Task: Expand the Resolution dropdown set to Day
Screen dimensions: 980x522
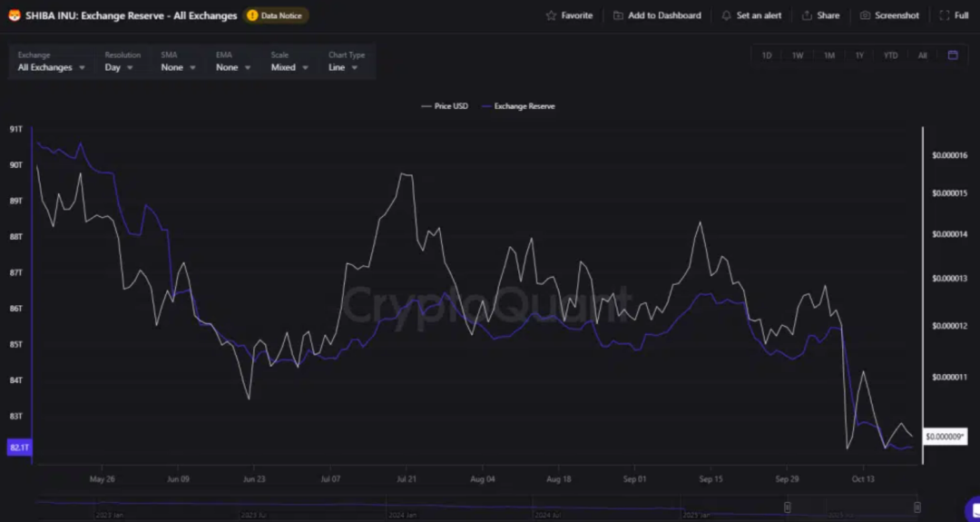Action: pos(119,67)
